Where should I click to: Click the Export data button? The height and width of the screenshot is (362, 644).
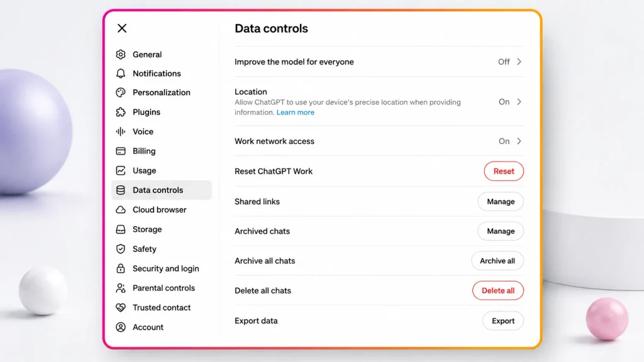click(502, 321)
